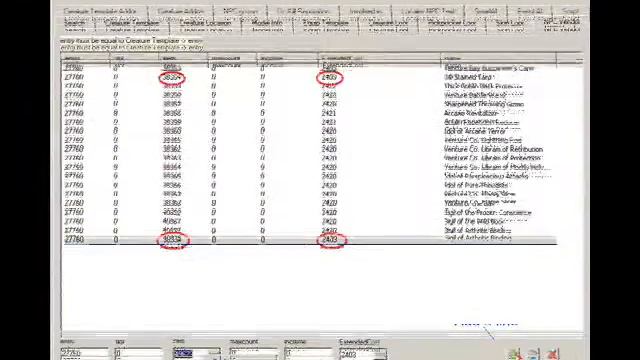
Task: Select the Arcane Revitalizer row
Action: pos(309,113)
